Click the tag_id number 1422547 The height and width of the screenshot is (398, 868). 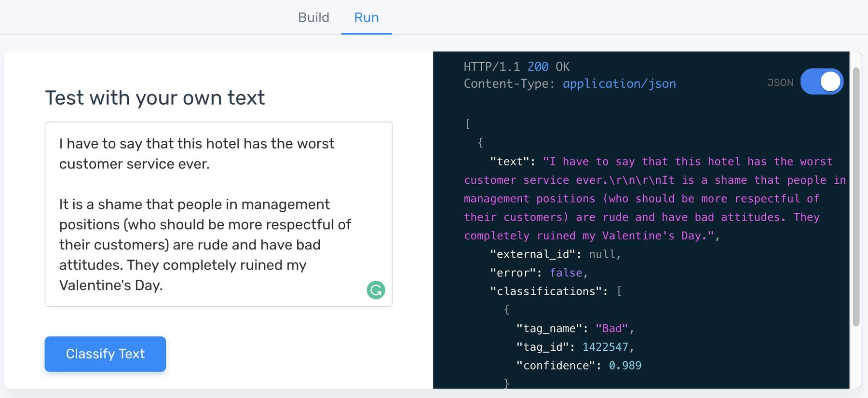click(605, 347)
